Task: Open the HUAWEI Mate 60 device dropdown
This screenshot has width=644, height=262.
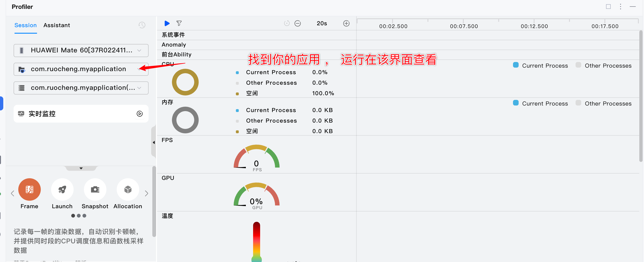Action: (81, 50)
